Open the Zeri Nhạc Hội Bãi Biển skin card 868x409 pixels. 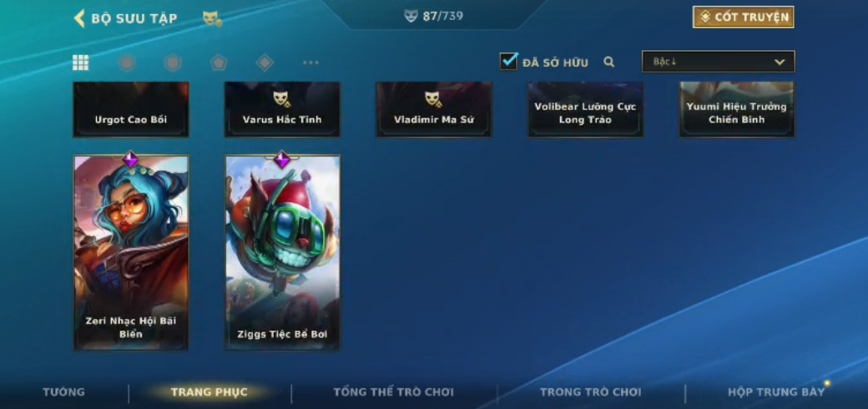click(131, 252)
